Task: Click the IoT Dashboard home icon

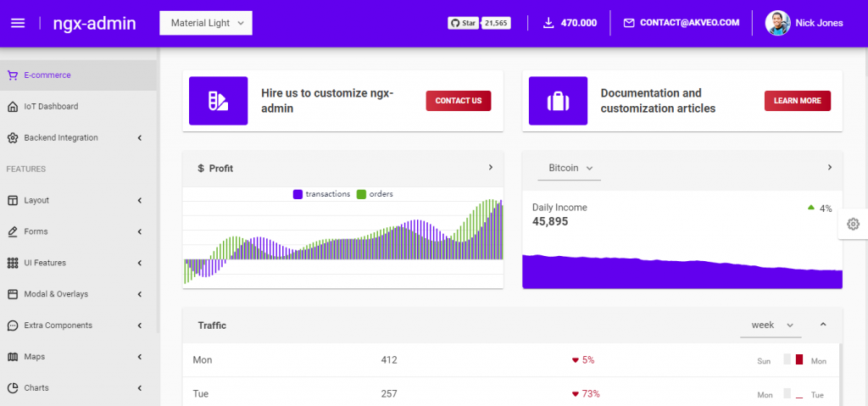Action: pyautogui.click(x=12, y=106)
